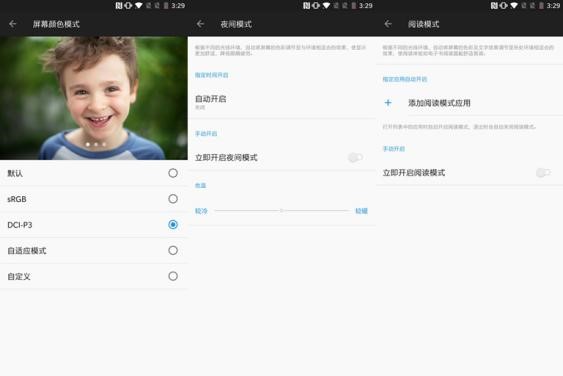This screenshot has width=563, height=376.
Task: Tap the vibrate icon in 屏幕颜色模式 status bar
Action: [x=128, y=5]
